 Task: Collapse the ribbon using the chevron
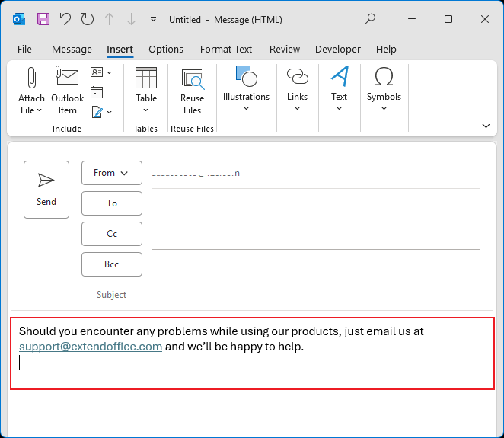coord(486,126)
